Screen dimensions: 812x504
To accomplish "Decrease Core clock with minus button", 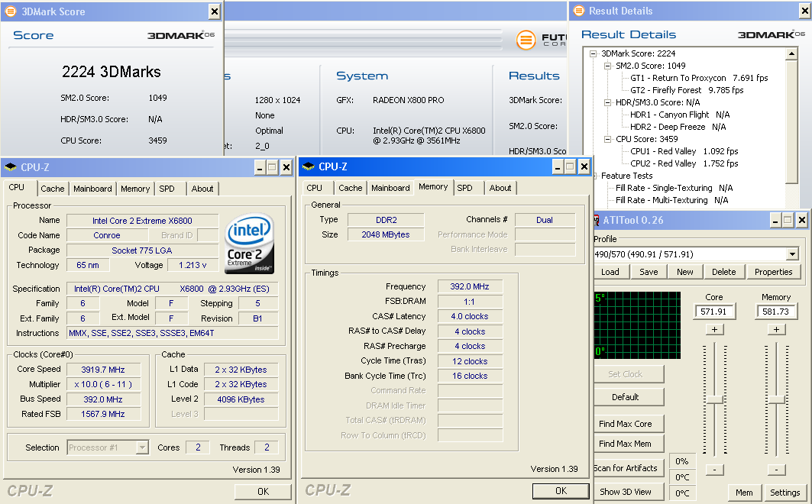I will (x=715, y=470).
